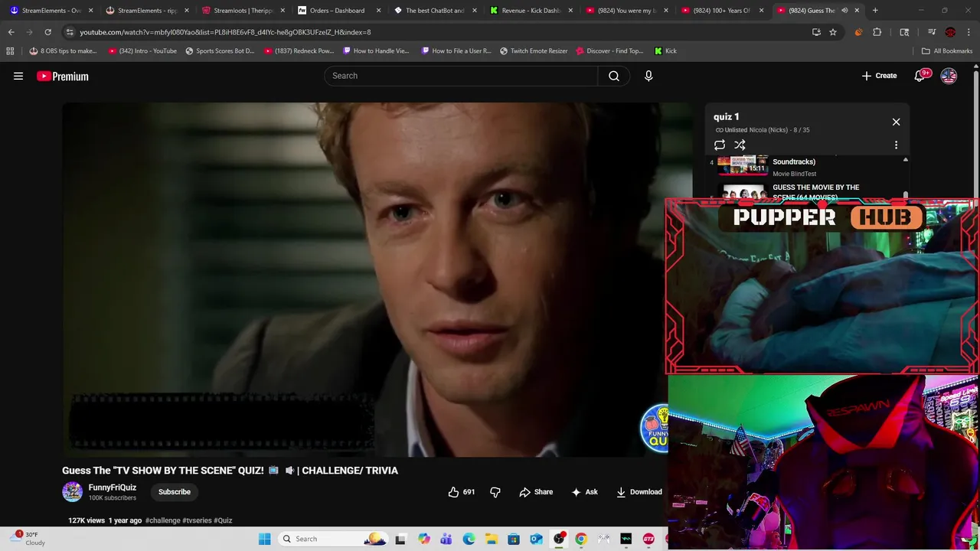Subscribe to FunnyFriQuiz
This screenshot has width=980, height=551.
(x=175, y=492)
